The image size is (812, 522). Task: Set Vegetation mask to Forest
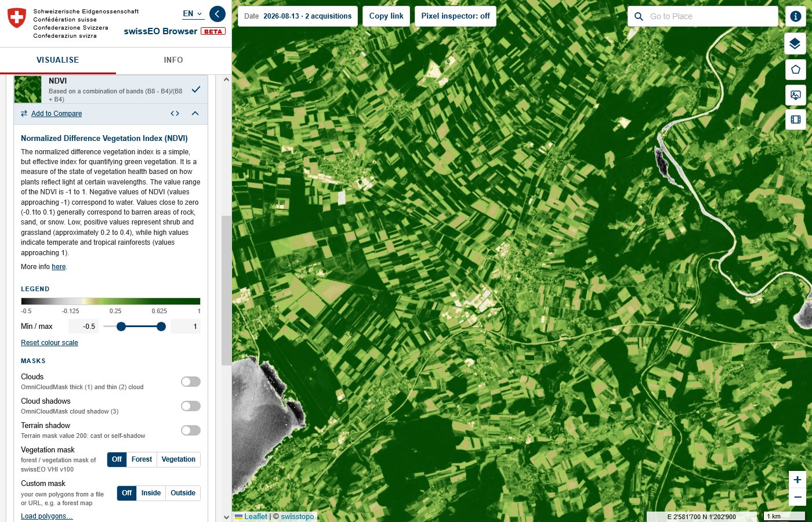142,459
